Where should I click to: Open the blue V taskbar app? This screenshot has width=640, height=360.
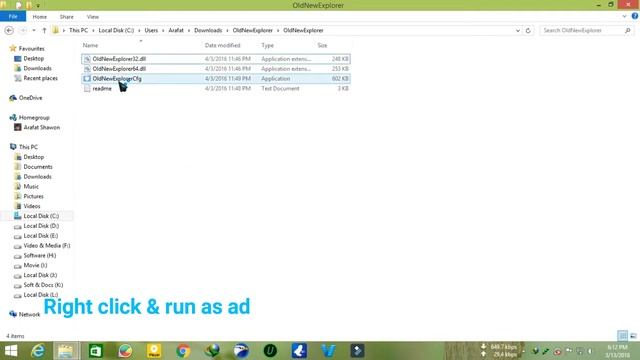point(329,351)
